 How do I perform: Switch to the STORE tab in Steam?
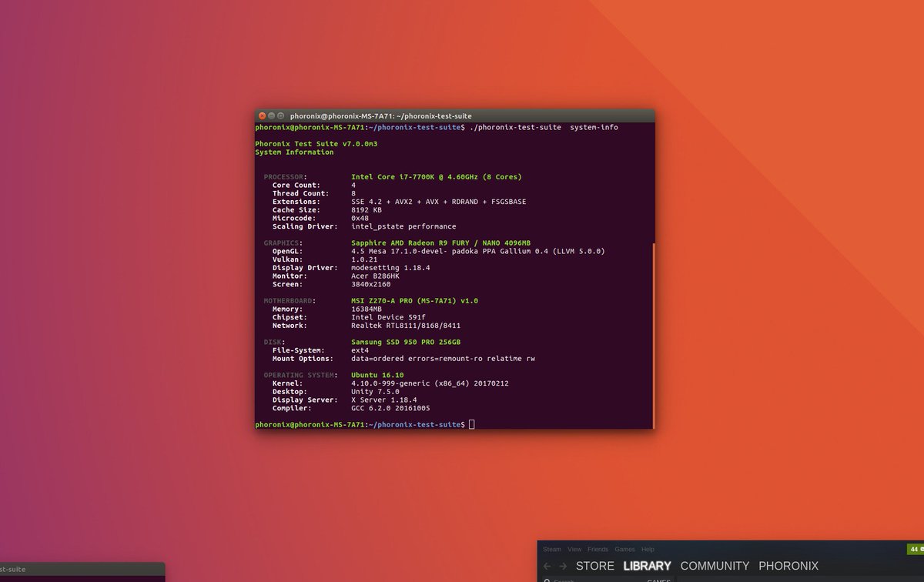tap(595, 566)
